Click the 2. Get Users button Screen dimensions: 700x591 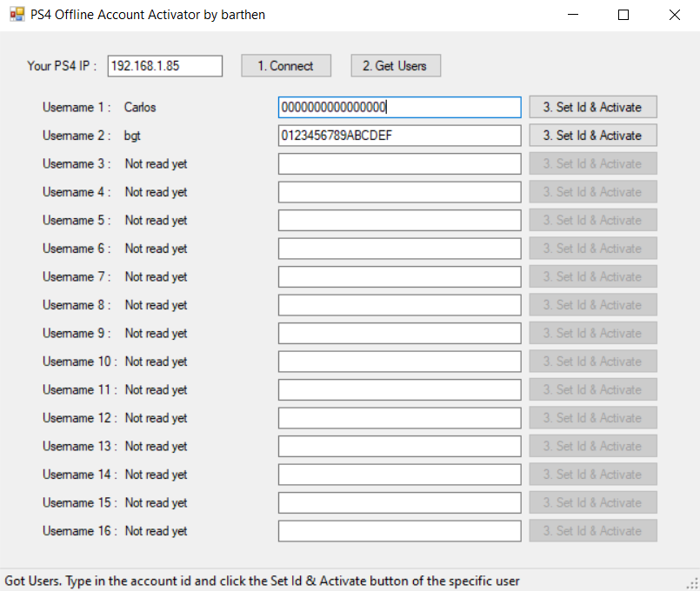tap(396, 66)
